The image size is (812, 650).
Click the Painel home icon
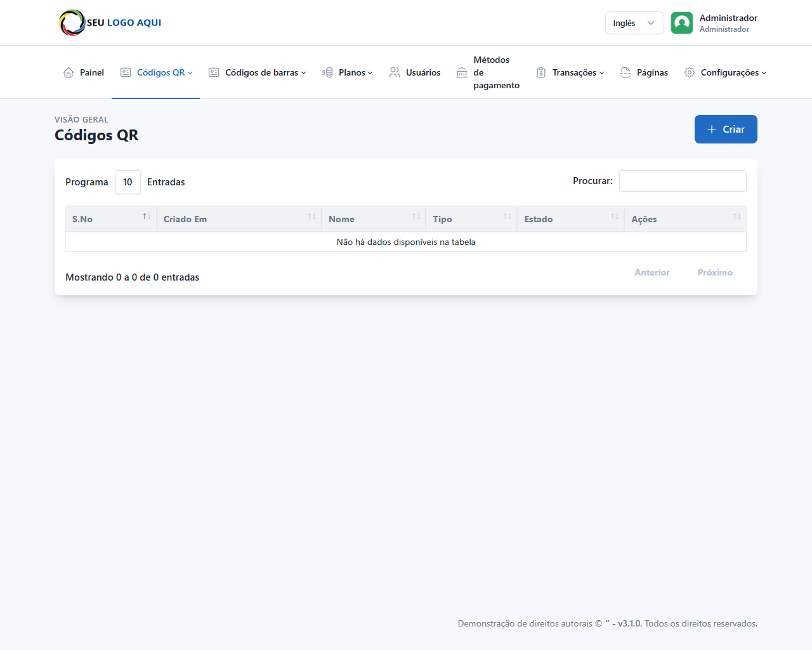(69, 72)
